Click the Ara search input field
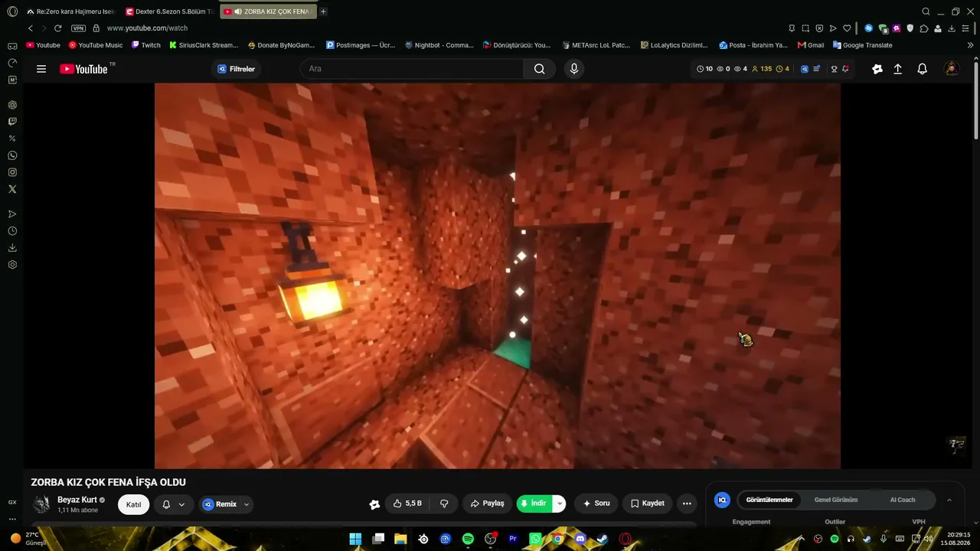This screenshot has height=551, width=980. pyautogui.click(x=412, y=69)
